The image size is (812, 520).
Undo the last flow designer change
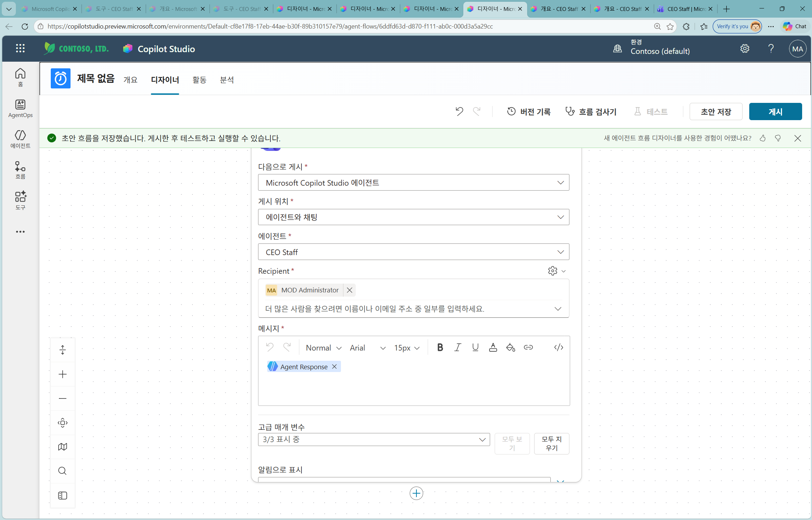459,111
